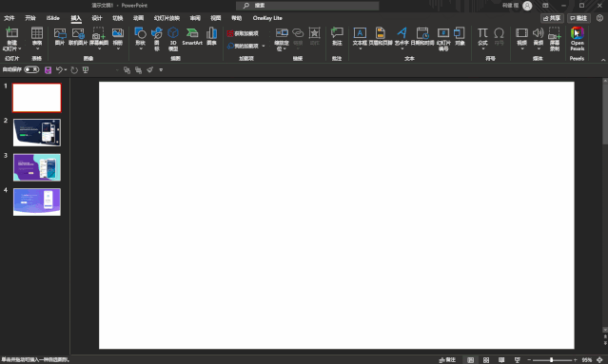Switch to the Home tab
Screen dimensions: 608x364
tap(30, 18)
